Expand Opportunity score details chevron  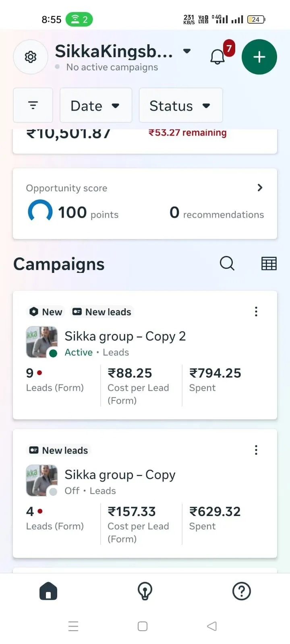click(x=260, y=188)
